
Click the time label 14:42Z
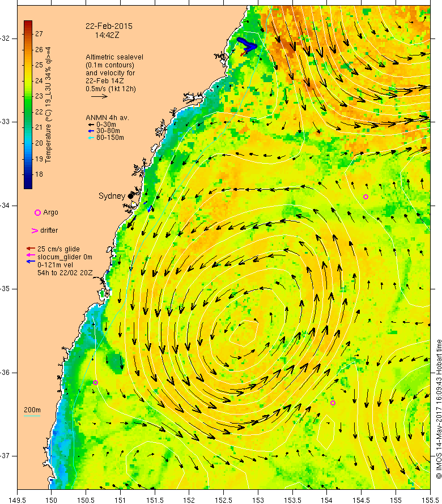(x=107, y=35)
